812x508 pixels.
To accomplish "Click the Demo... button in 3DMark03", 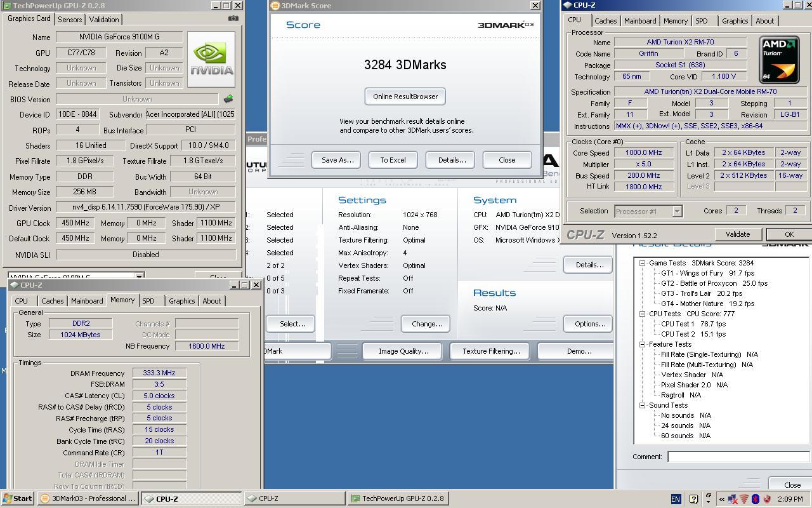I will (575, 351).
